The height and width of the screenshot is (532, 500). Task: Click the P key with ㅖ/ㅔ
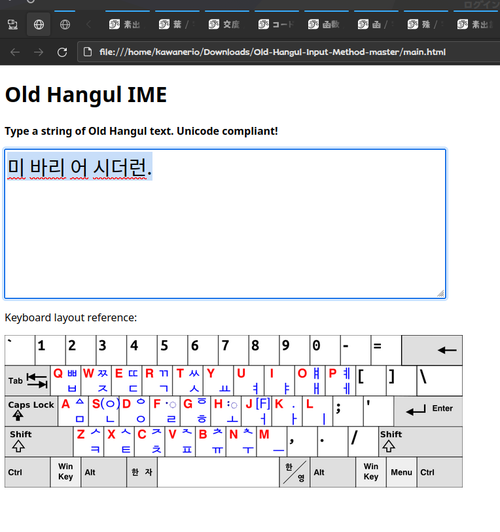pyautogui.click(x=340, y=381)
